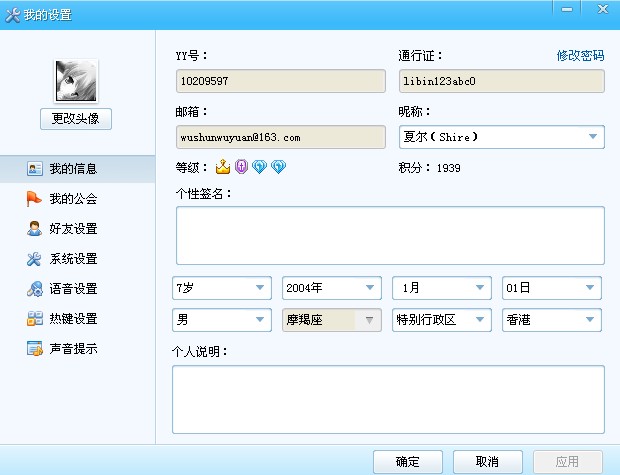Open the 我的公会 orange flag icon
Image resolution: width=620 pixels, height=475 pixels.
click(34, 199)
